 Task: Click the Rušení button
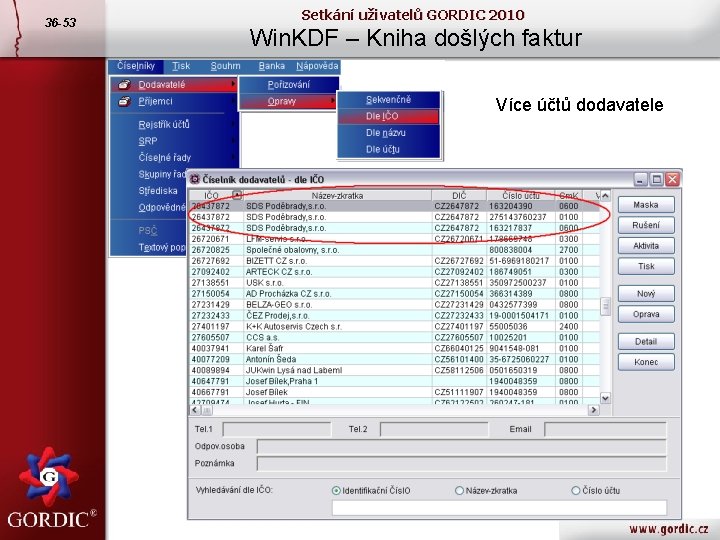click(x=646, y=225)
